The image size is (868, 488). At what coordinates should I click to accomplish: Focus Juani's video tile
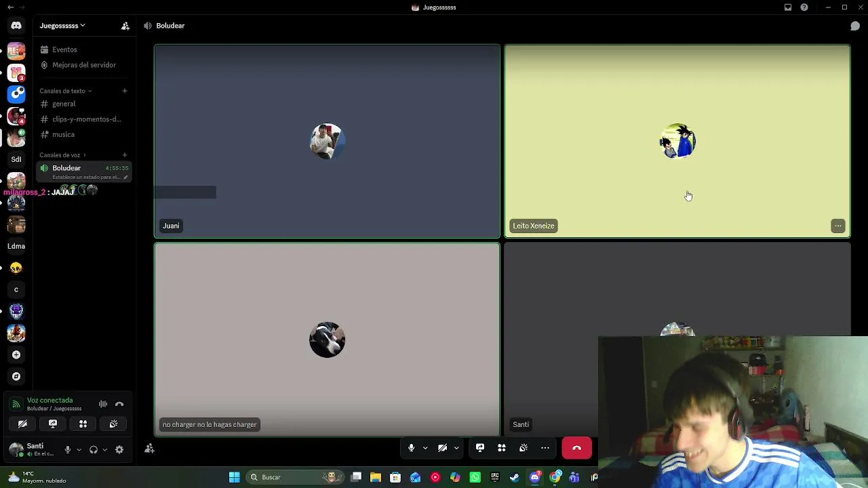tap(327, 142)
